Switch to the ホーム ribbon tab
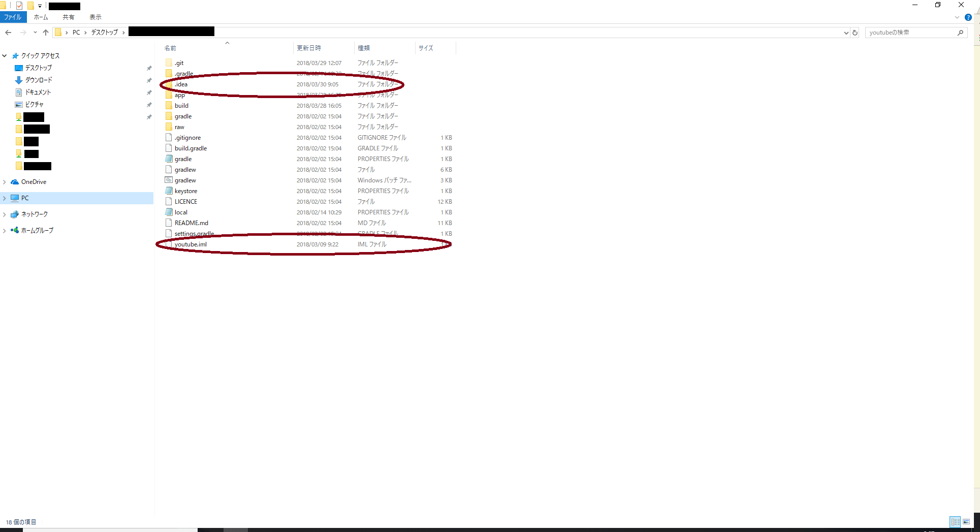 (41, 17)
